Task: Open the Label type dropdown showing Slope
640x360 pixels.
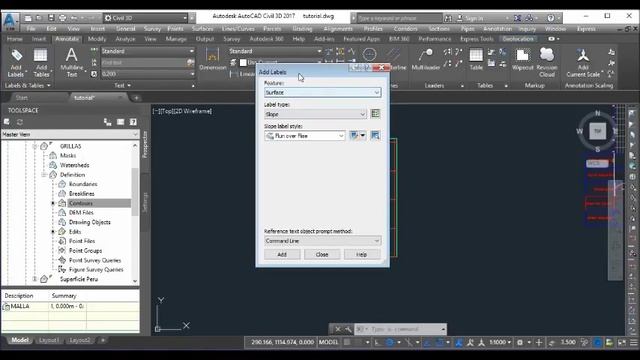Action: point(316,114)
